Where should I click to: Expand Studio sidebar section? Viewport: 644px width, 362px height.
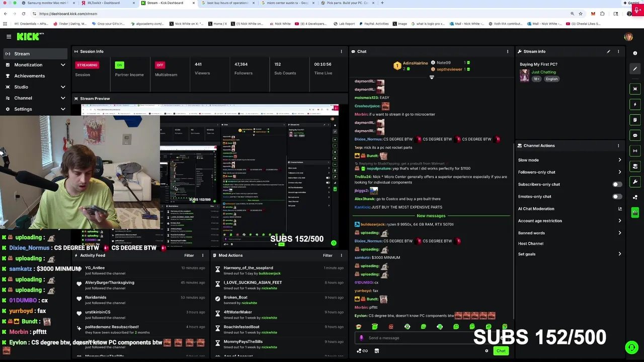(34, 87)
